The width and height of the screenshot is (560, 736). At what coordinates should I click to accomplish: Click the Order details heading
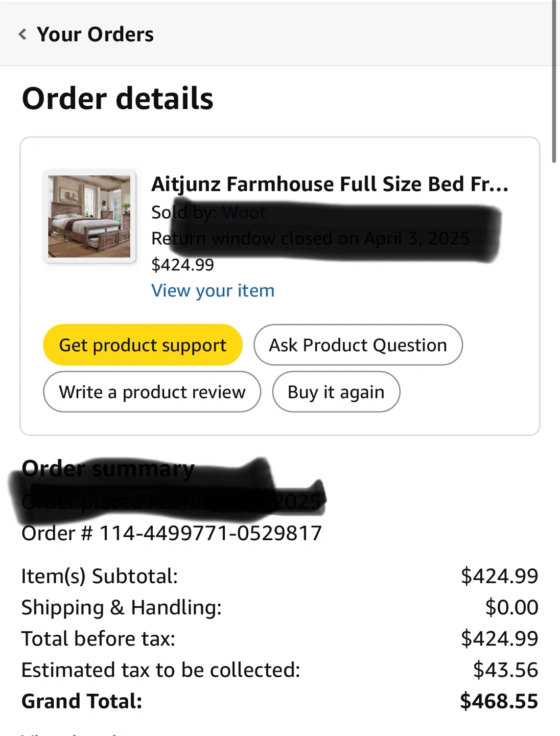point(118,98)
